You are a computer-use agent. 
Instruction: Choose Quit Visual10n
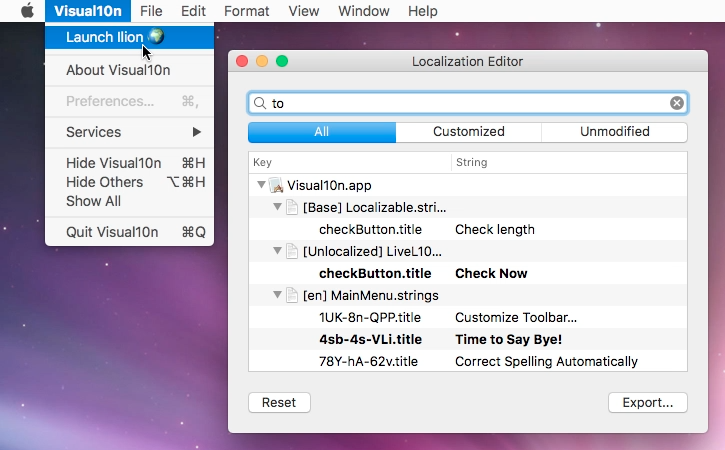pyautogui.click(x=129, y=232)
